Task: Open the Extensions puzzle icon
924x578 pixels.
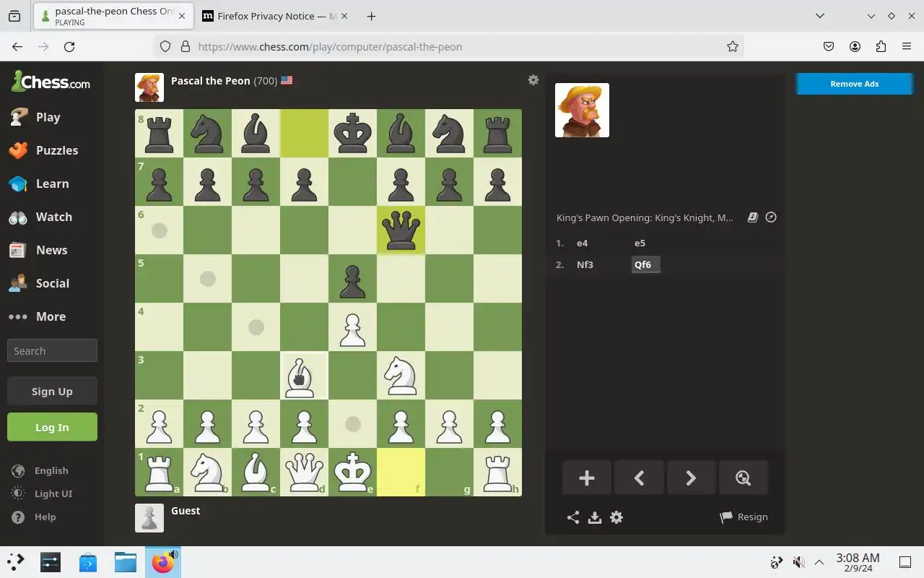Action: point(881,46)
